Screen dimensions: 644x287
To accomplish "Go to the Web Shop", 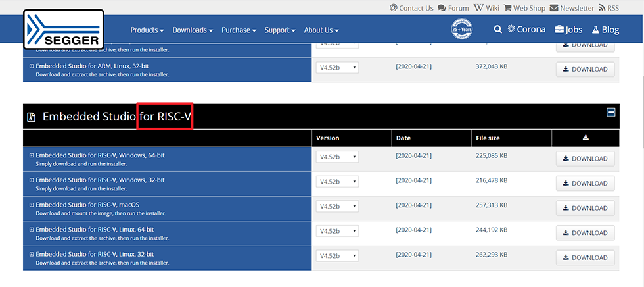I will pos(524,8).
